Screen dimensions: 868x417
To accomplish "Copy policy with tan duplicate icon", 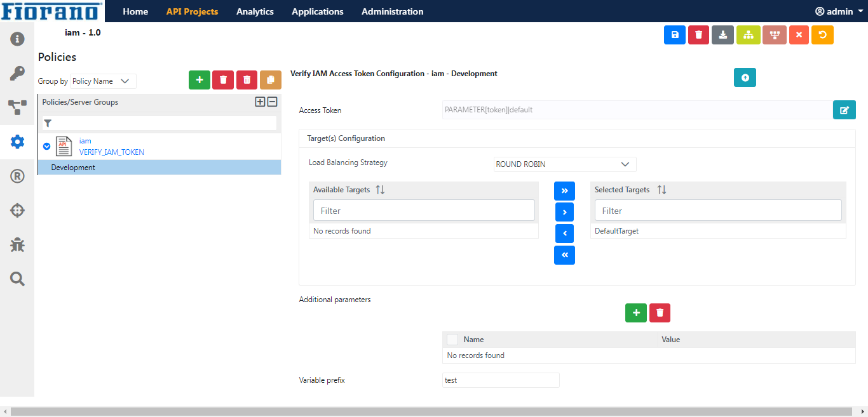I will coord(271,80).
